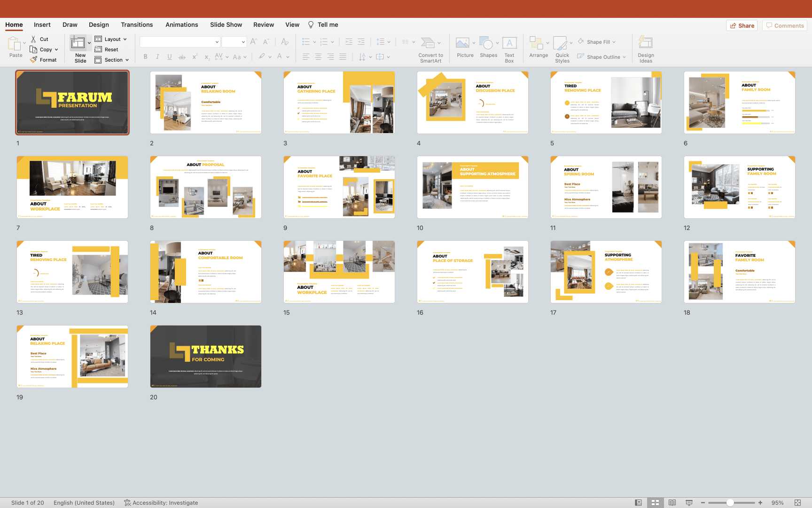Switch to the Slide Show tab

tap(226, 25)
